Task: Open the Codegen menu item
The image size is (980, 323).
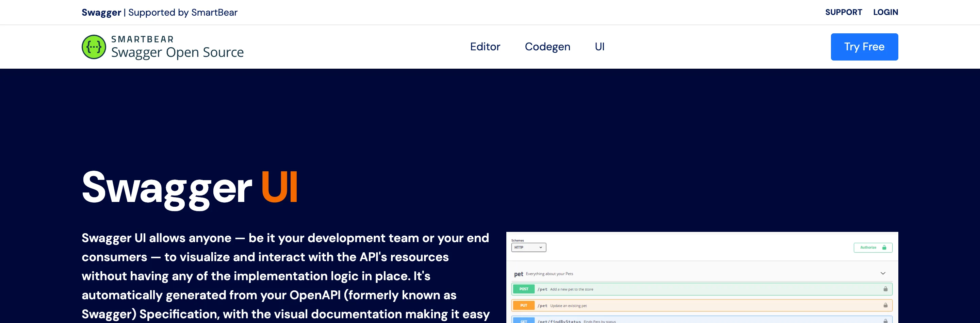Action: point(548,47)
